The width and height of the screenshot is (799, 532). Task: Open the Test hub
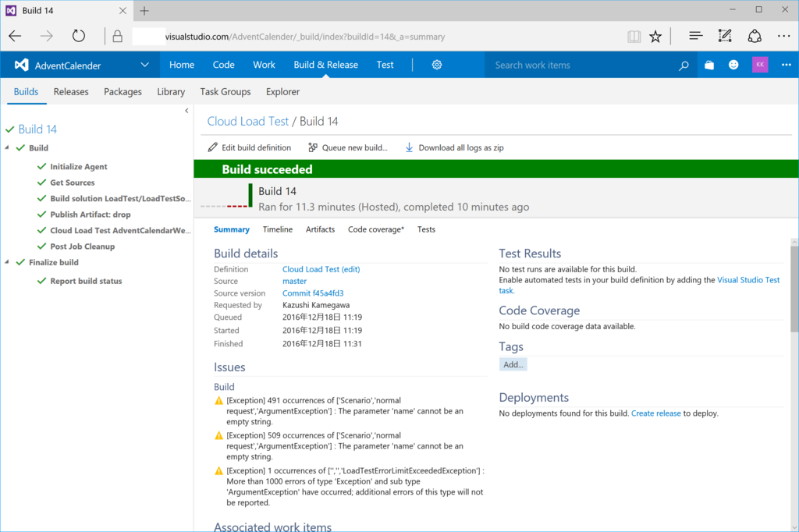[385, 65]
